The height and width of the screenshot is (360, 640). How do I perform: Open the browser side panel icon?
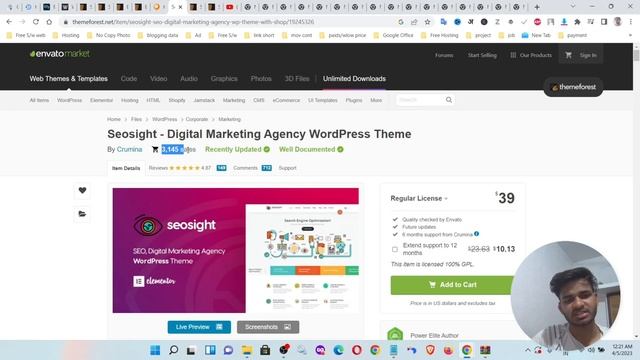pos(604,22)
